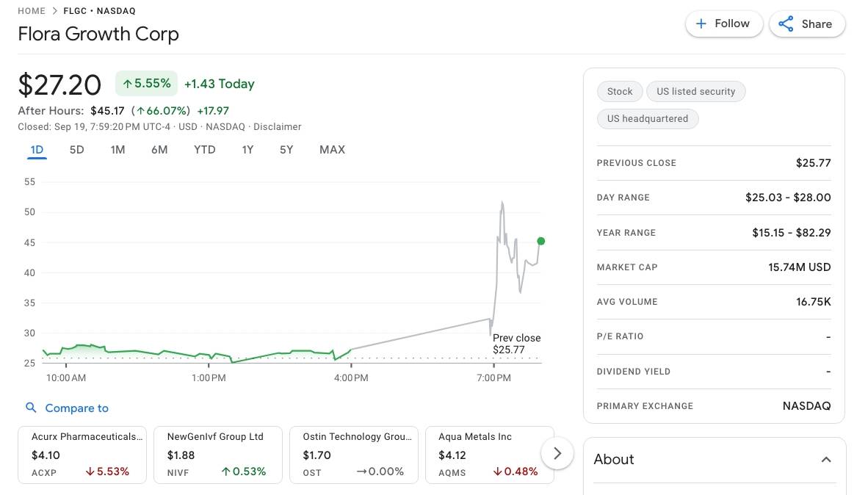Click the share icon
The image size is (868, 495).
coord(786,24)
